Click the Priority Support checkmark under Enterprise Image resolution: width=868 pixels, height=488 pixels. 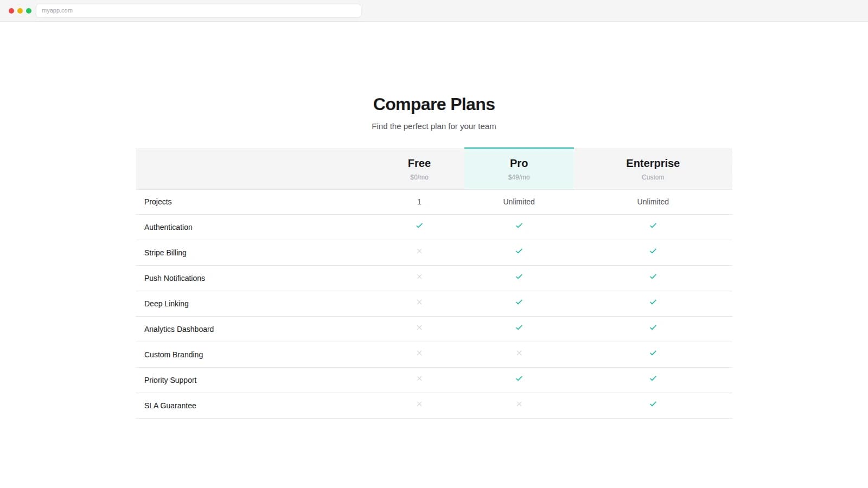(x=653, y=378)
